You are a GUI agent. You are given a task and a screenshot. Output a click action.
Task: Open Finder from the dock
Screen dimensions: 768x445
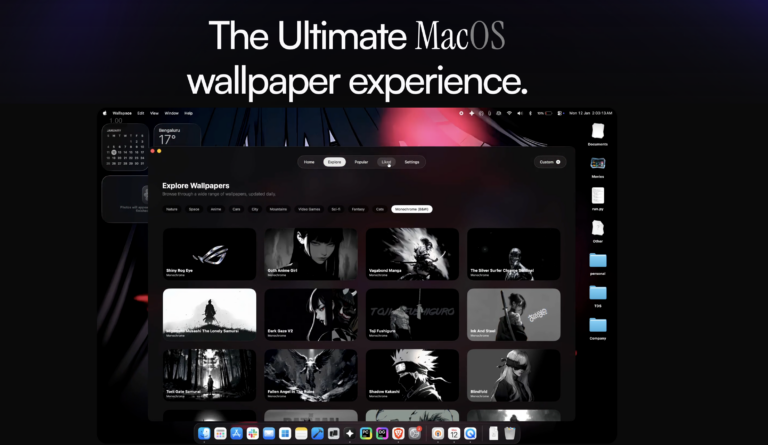204,433
